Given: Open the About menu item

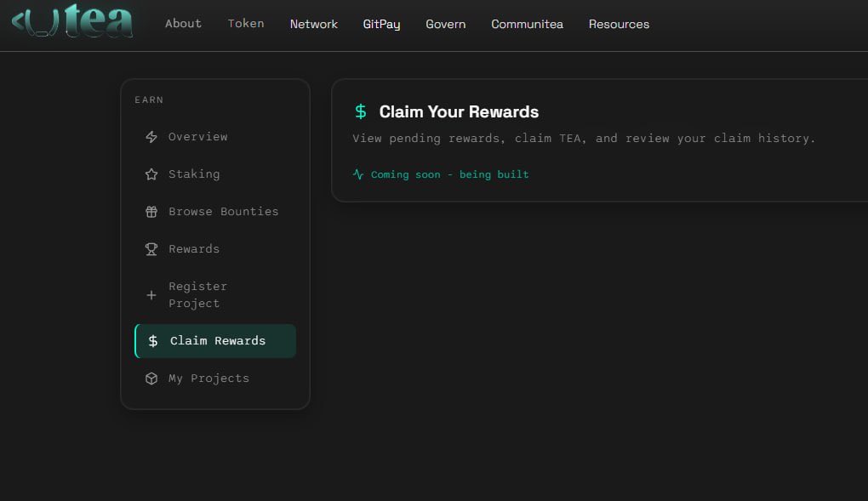Looking at the screenshot, I should (x=183, y=24).
